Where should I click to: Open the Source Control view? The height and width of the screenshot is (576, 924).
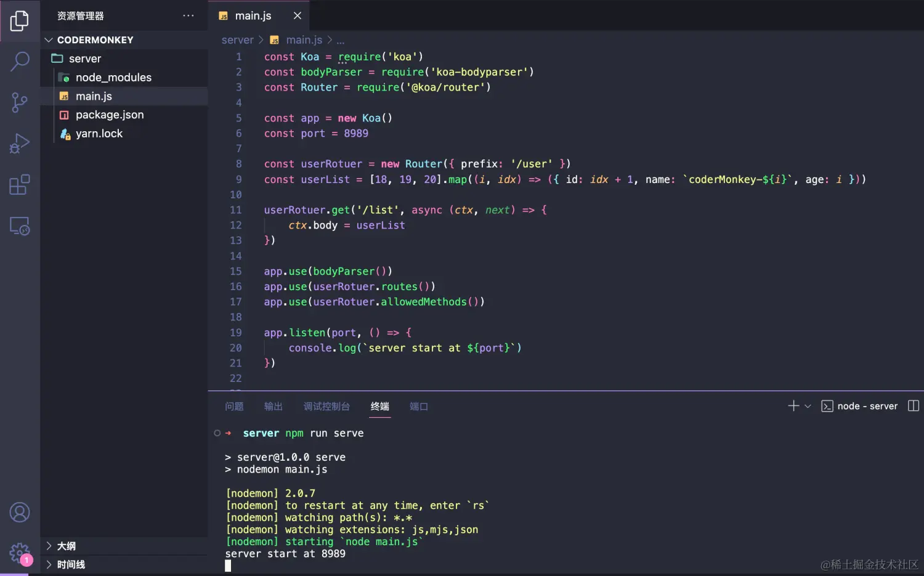(x=20, y=102)
